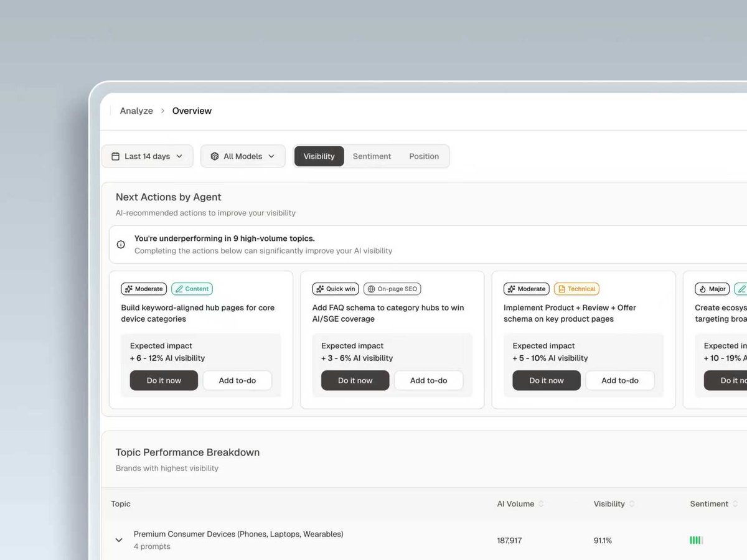Click the Topic column header
The width and height of the screenshot is (747, 560).
click(x=121, y=504)
